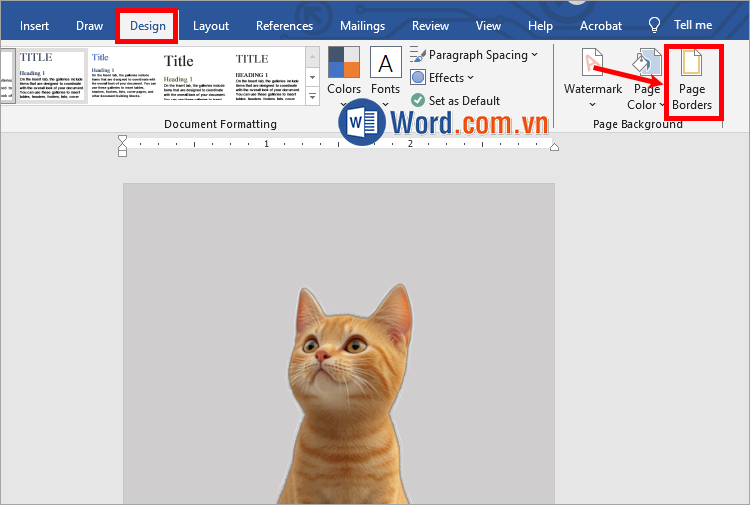
Task: Click the first line indent ruler marker
Action: 122,140
